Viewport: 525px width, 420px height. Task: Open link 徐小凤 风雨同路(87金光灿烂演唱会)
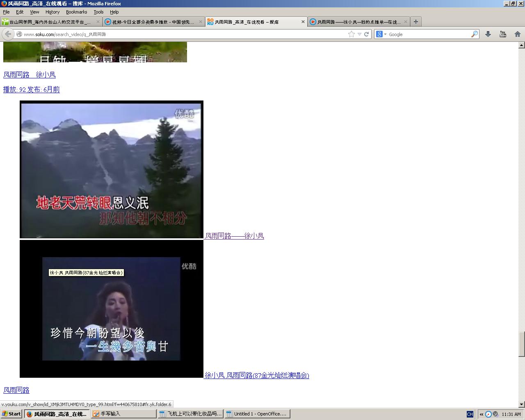[257, 375]
